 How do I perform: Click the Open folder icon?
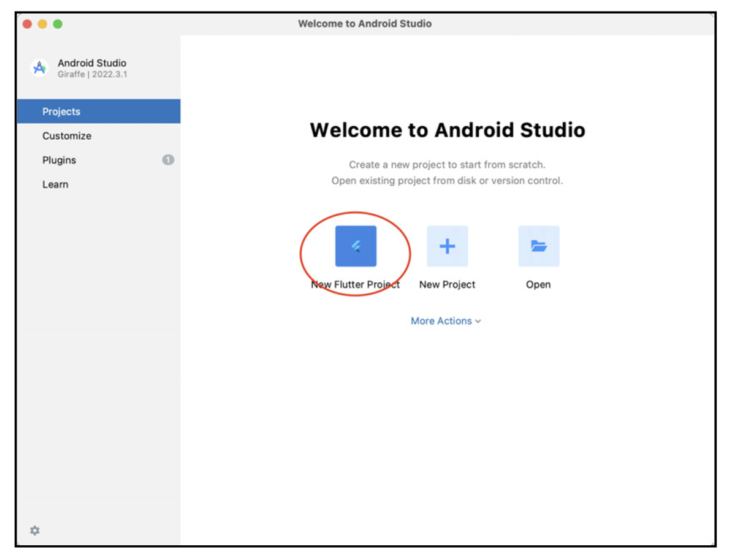tap(538, 246)
